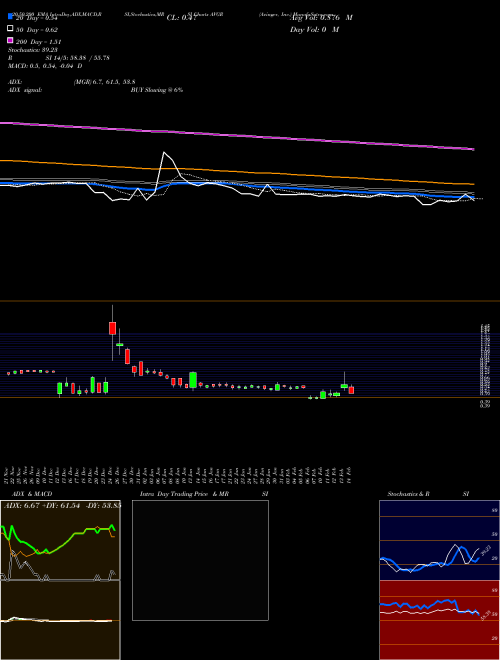Click the 'Day Vol: 0 M' label
500x660 pixels.
[314, 29]
